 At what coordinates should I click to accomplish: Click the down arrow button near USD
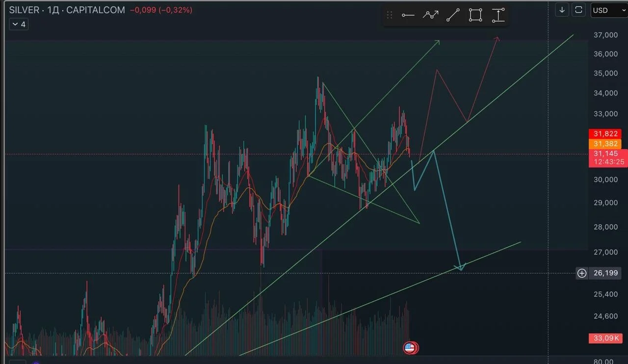coord(562,10)
